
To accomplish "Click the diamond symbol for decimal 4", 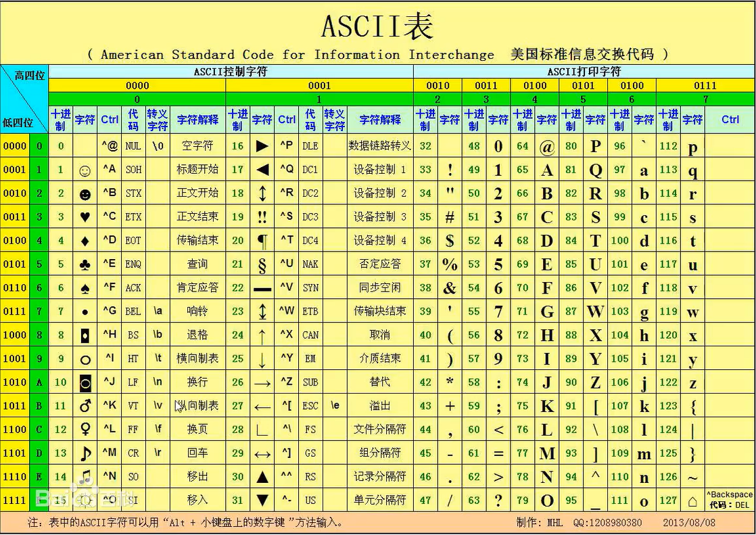I will 85,241.
